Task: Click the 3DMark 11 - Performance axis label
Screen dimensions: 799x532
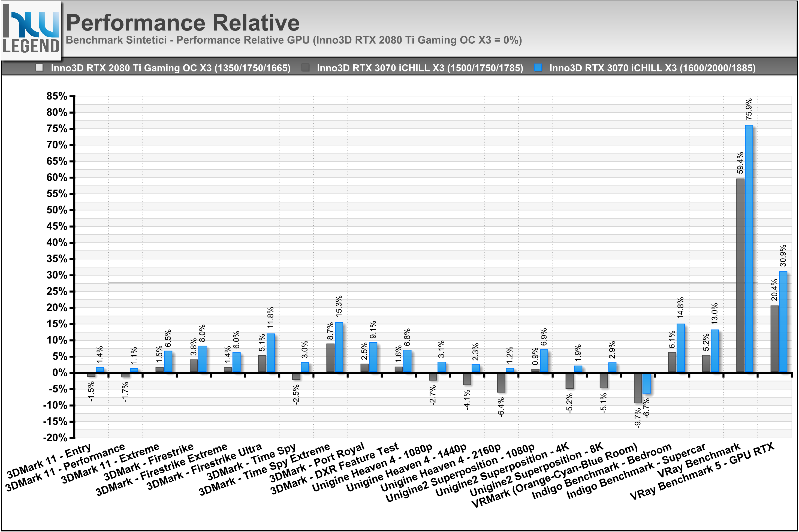Action: (x=65, y=467)
